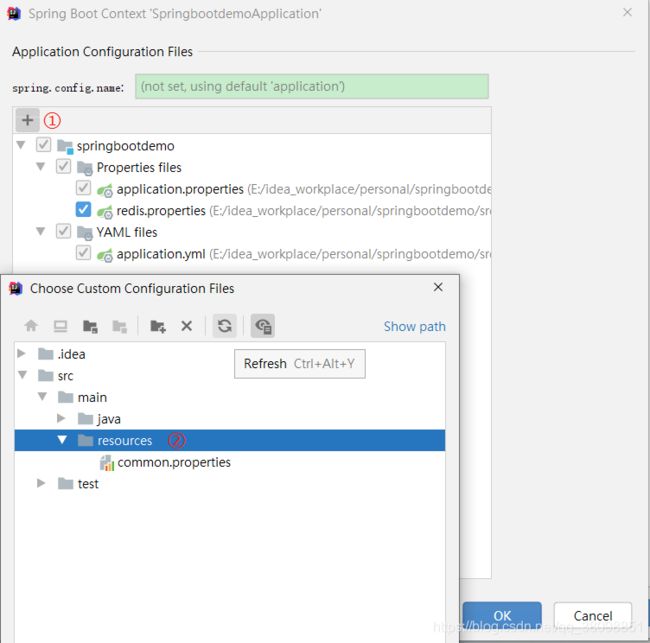Click the application.properties Spring leaf icon
Screen dimensions: 650x643
pos(105,190)
